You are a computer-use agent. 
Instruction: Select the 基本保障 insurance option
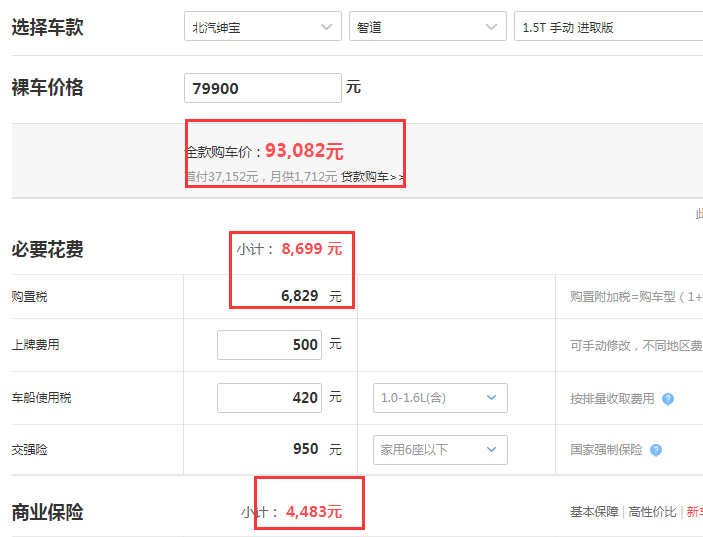pos(594,511)
